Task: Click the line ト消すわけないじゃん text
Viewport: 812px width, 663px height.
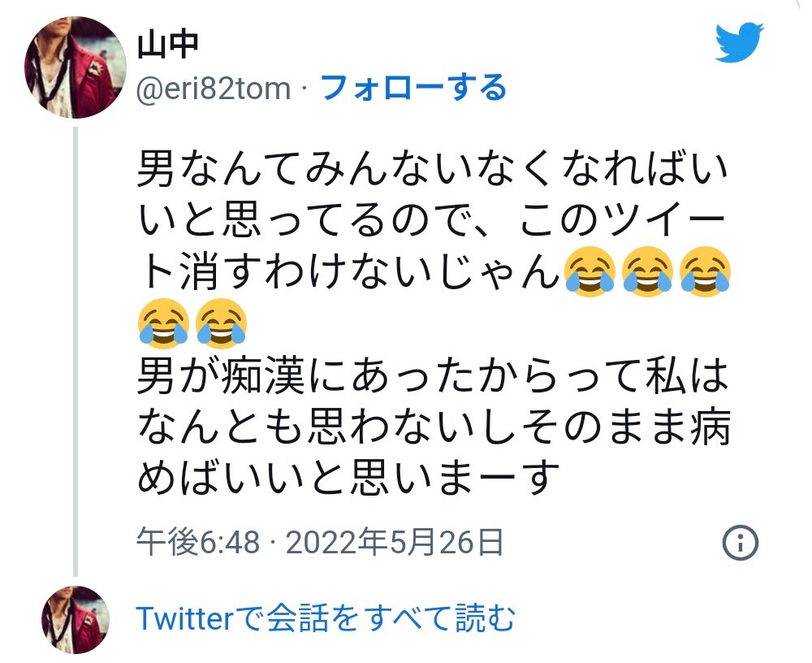Action: point(349,271)
